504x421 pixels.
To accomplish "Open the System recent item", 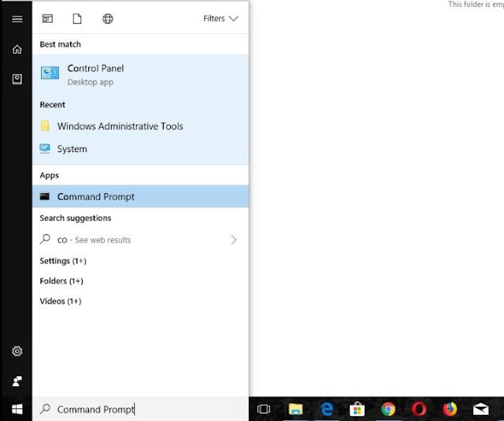I will (x=140, y=149).
